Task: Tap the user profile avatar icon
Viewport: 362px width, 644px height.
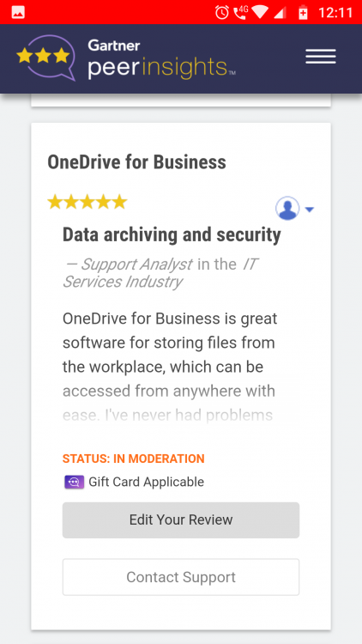Action: point(287,209)
